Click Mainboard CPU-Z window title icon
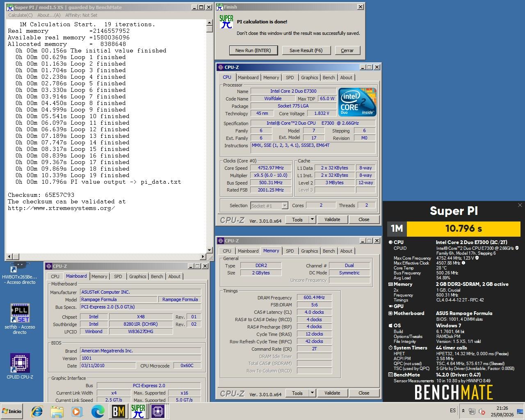Viewport: 525px width, 420px height. 49,266
